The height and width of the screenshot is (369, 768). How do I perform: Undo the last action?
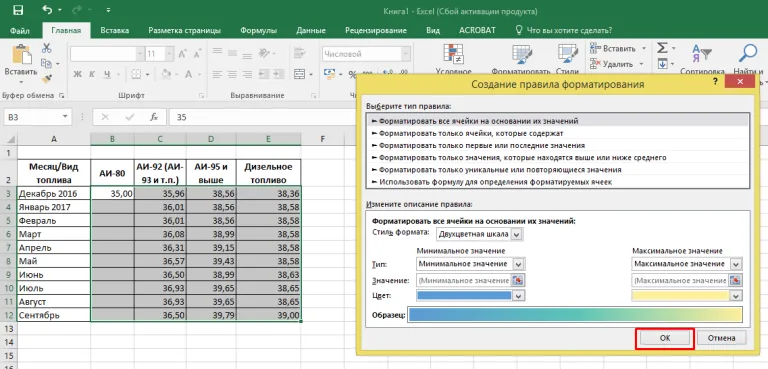pyautogui.click(x=48, y=10)
